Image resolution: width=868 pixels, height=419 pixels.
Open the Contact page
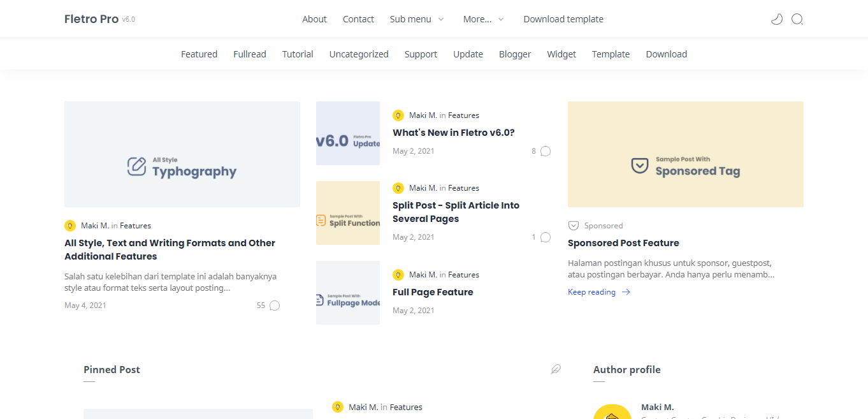(x=358, y=19)
